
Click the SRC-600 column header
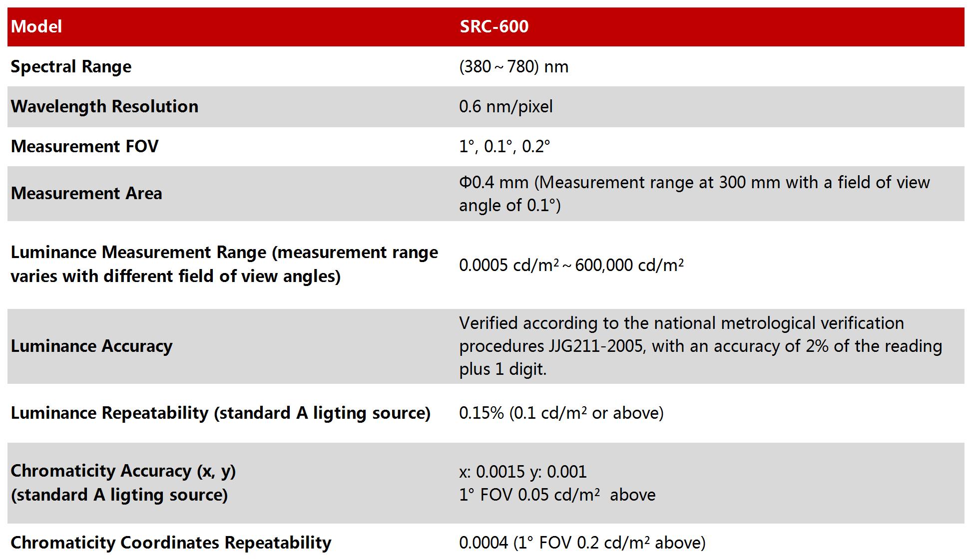point(493,26)
